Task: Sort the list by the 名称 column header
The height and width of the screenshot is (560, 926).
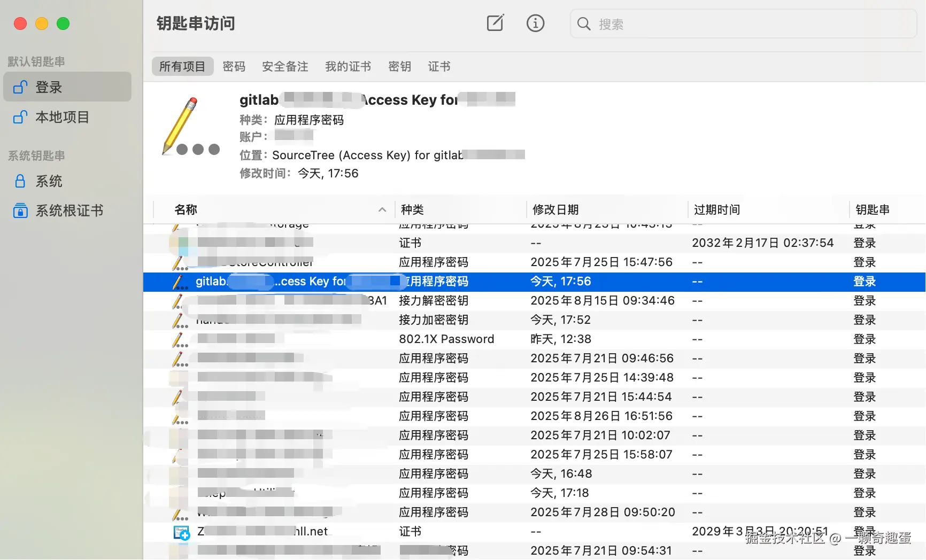Action: (274, 209)
